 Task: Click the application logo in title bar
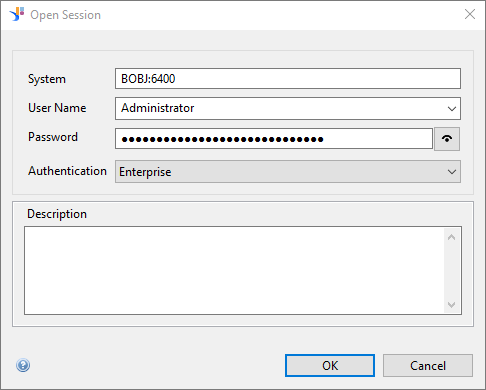pos(16,14)
